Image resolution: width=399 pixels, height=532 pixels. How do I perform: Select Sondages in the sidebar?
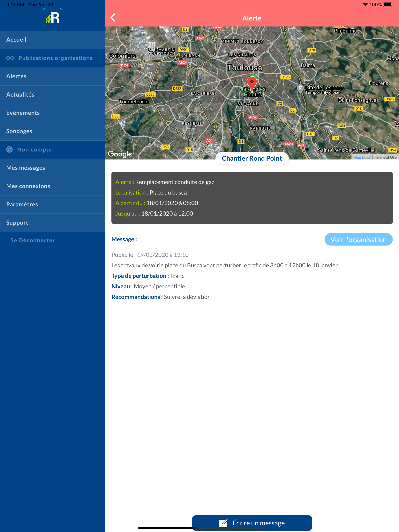pyautogui.click(x=52, y=131)
